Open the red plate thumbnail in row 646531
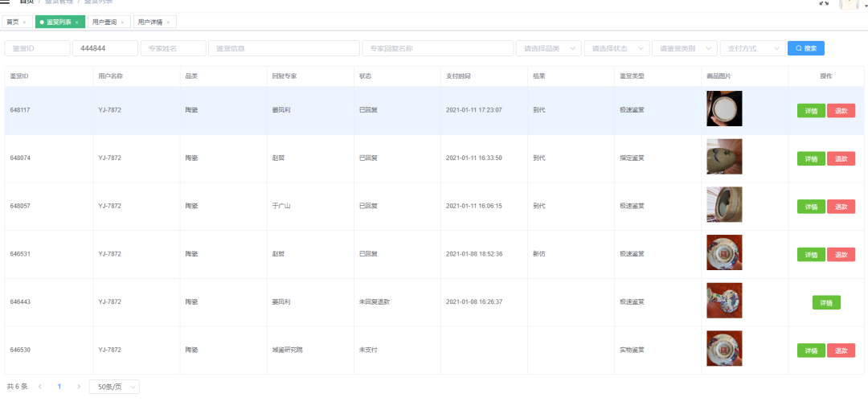 click(724, 252)
